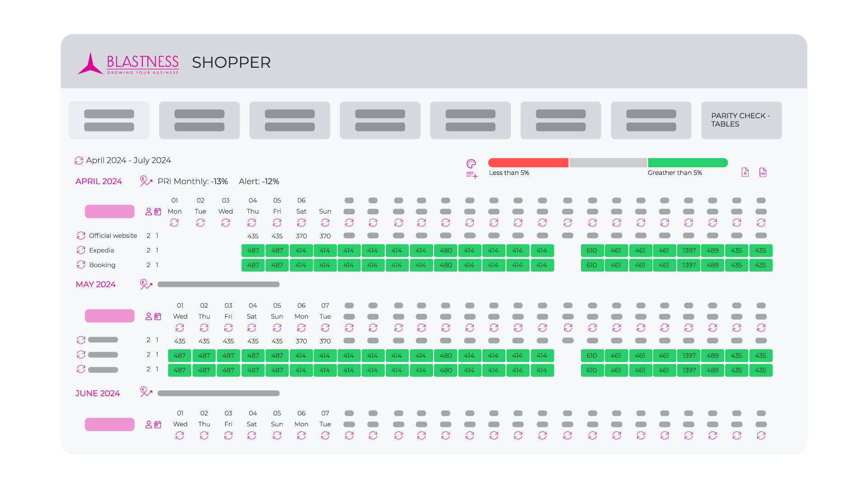The height and width of the screenshot is (488, 868).
Task: Refresh the April 2024 - July 2024 date range
Action: (79, 160)
